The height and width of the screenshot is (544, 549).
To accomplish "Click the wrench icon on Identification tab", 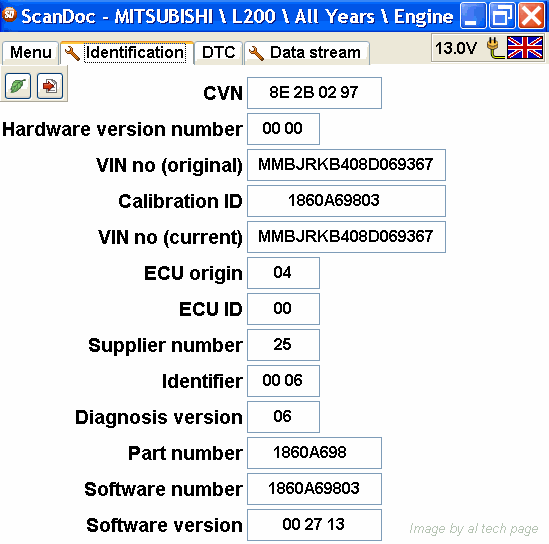I will [x=72, y=53].
